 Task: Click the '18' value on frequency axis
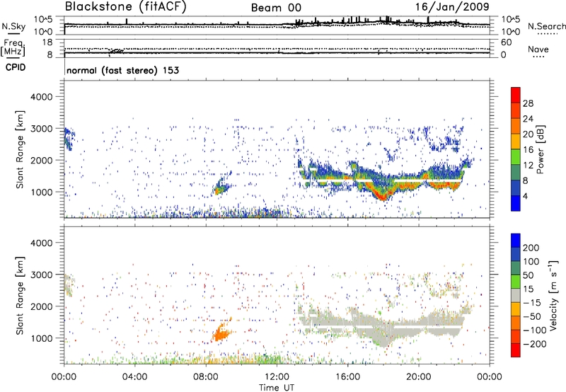coord(47,42)
